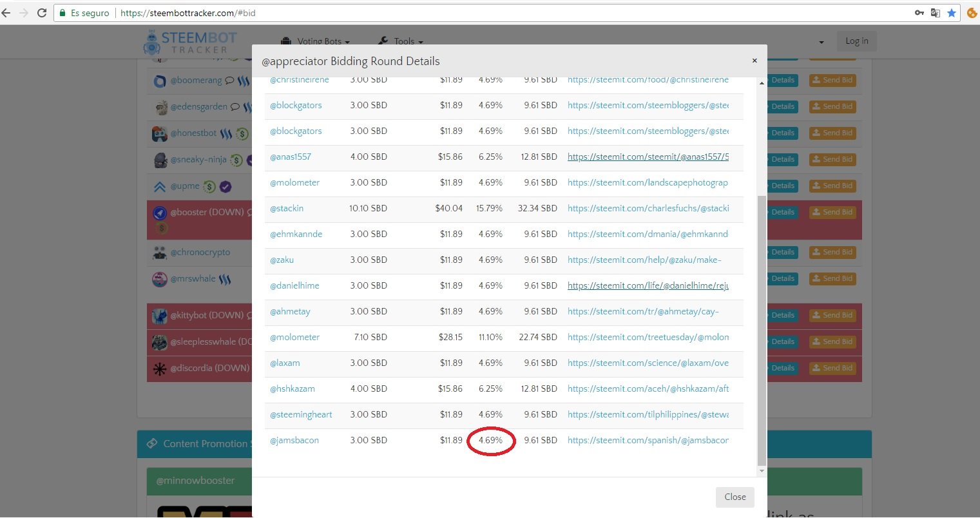Click the @edensgarden avatar icon
This screenshot has width=980, height=518.
tap(160, 108)
